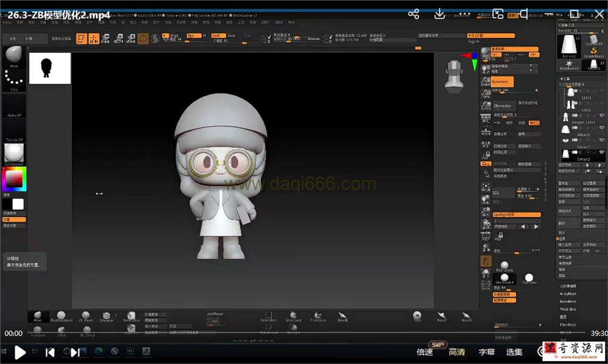Toggle the Dynamesh button
The width and height of the screenshot is (608, 364).
coord(502,82)
